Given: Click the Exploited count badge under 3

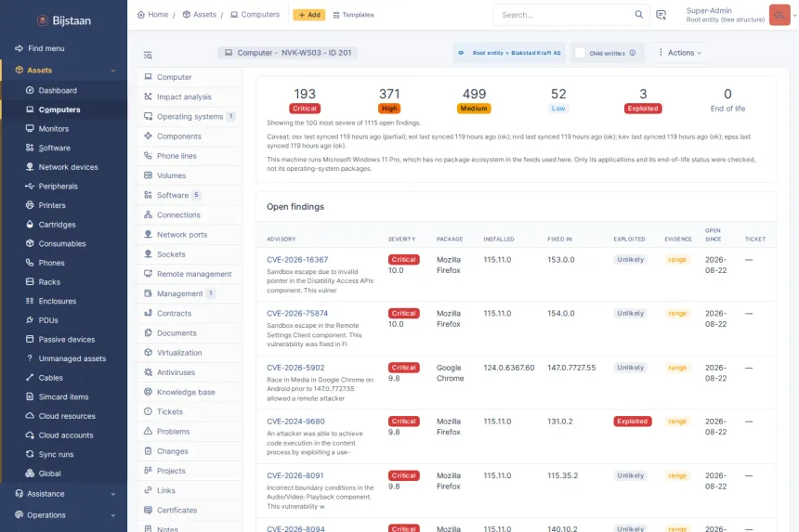Looking at the screenshot, I should point(643,109).
